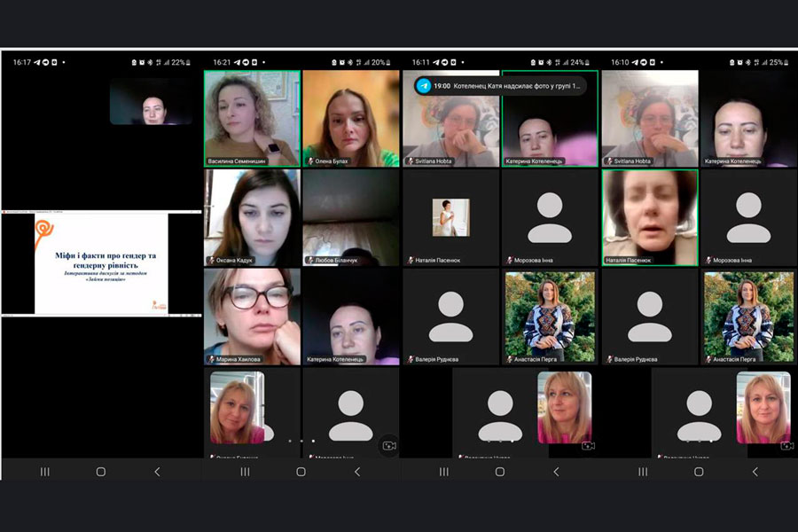Tap self-view video thumbnail on 16:21 screen
Screen dimensions: 798x532
click(x=237, y=407)
